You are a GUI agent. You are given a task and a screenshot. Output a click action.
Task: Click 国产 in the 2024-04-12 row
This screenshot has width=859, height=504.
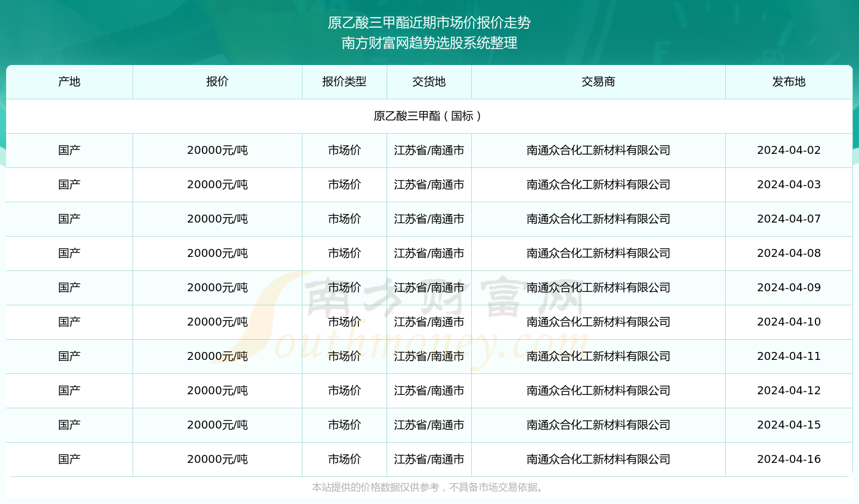tap(69, 391)
